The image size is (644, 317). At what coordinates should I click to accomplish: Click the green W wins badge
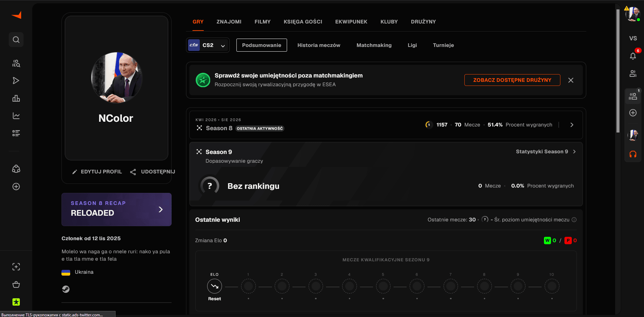click(547, 241)
